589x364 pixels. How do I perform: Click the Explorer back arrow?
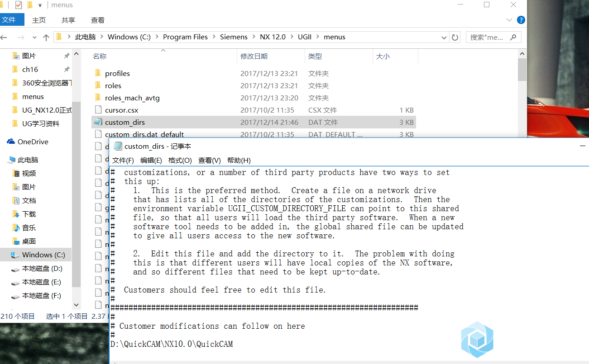click(x=4, y=37)
